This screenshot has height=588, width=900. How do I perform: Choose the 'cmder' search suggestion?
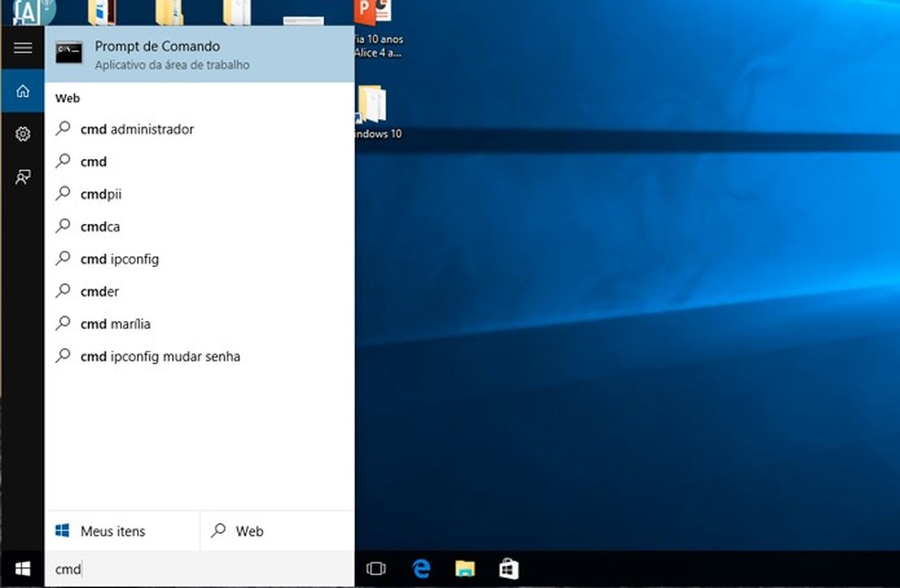coord(100,292)
